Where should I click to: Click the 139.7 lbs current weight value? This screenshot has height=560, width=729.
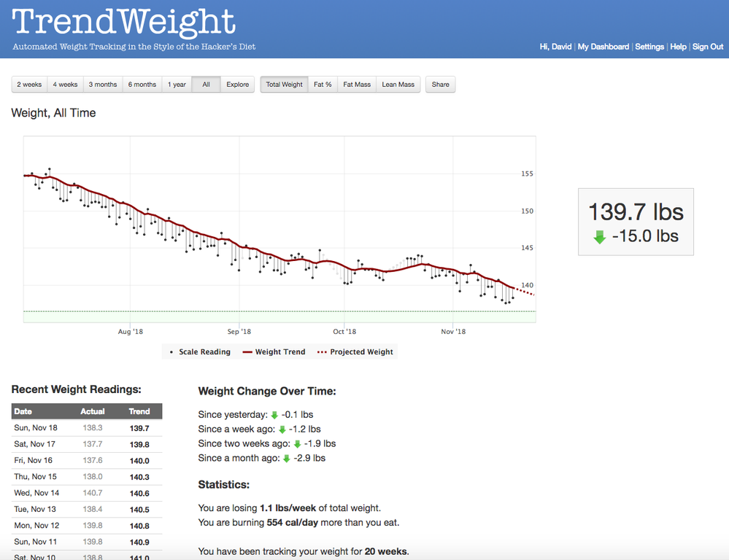pyautogui.click(x=636, y=212)
